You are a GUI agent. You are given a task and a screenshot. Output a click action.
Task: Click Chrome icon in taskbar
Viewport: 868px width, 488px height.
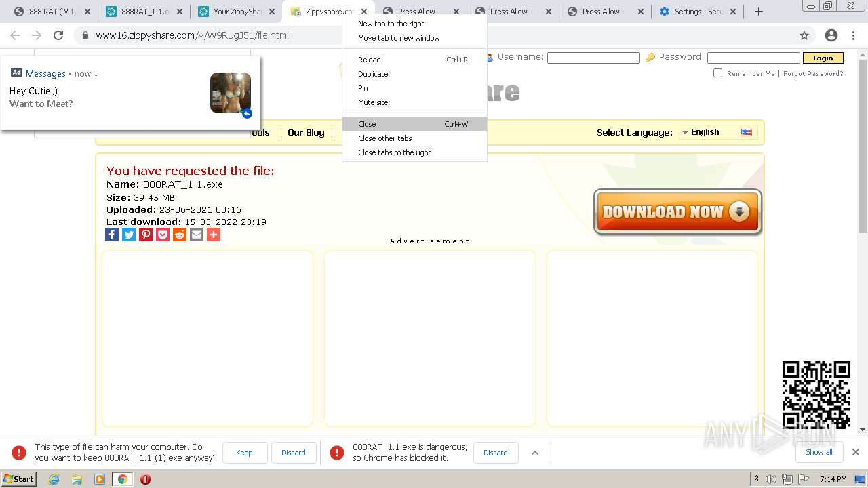pyautogui.click(x=122, y=479)
